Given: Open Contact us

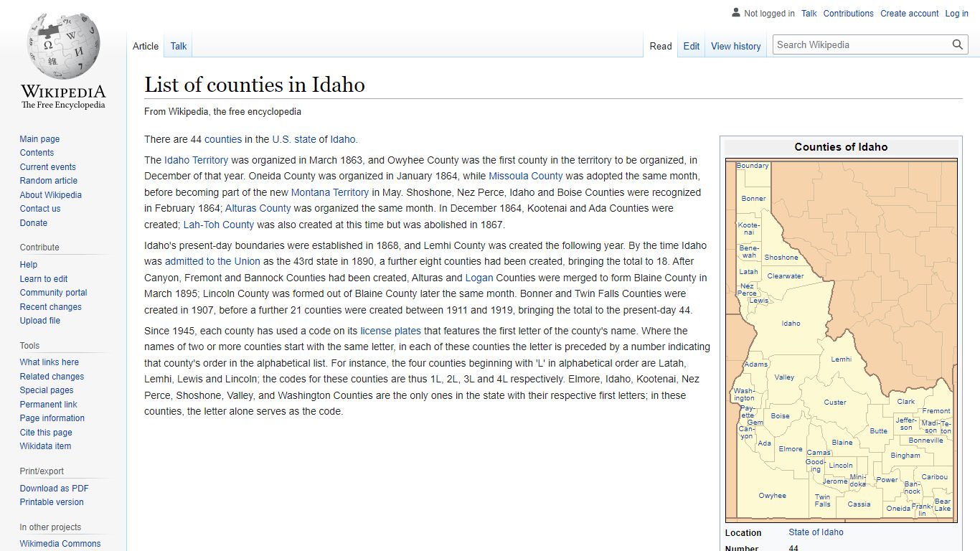Looking at the screenshot, I should [x=40, y=209].
